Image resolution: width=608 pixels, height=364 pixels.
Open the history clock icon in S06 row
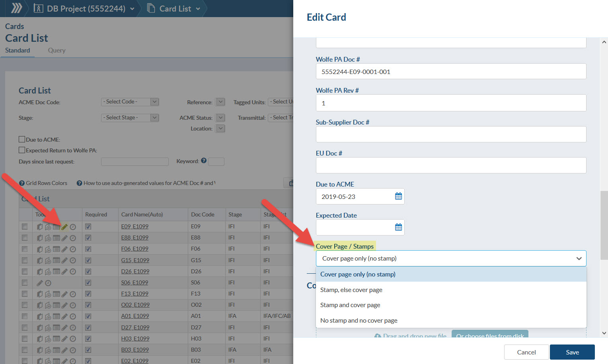click(48, 283)
